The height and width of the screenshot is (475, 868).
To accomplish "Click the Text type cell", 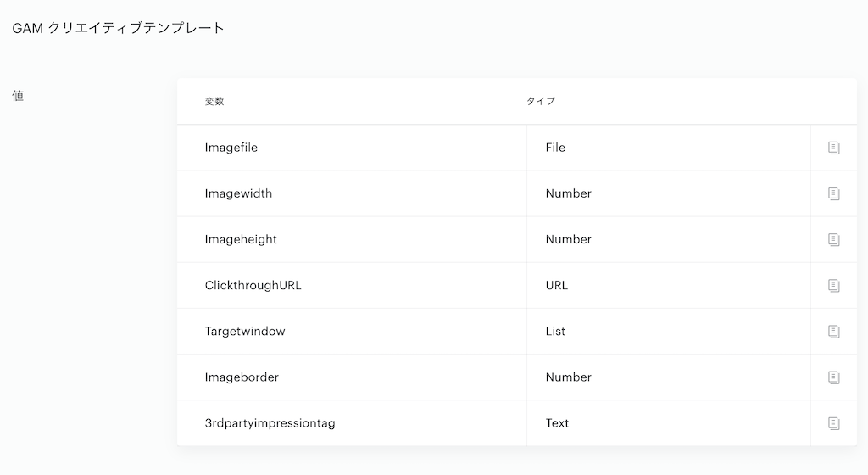I will coord(669,423).
